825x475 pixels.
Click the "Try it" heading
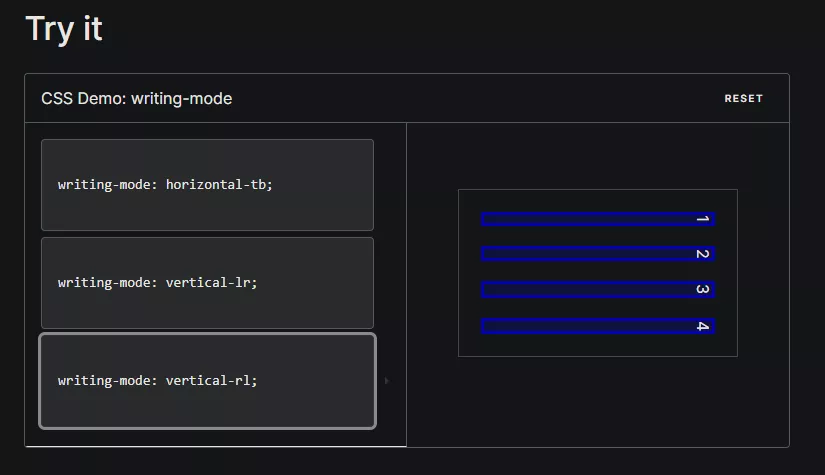tap(64, 28)
